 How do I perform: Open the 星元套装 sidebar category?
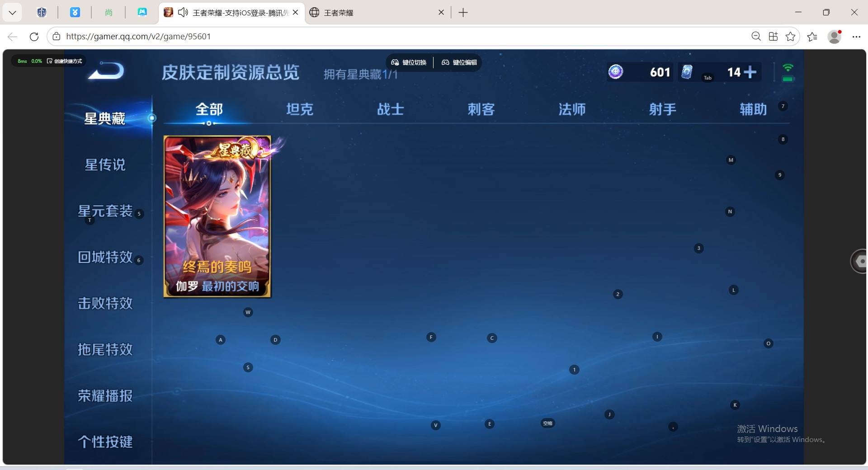tap(105, 211)
